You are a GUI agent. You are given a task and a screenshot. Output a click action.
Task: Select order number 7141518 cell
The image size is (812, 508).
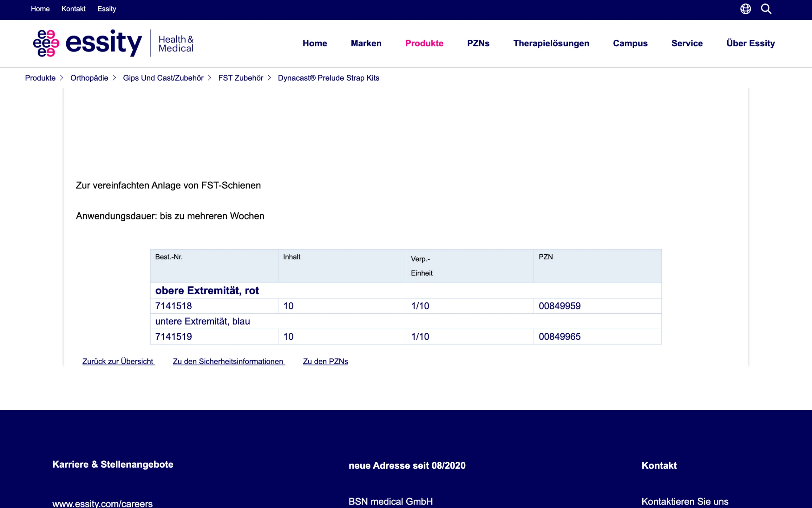[x=214, y=306]
